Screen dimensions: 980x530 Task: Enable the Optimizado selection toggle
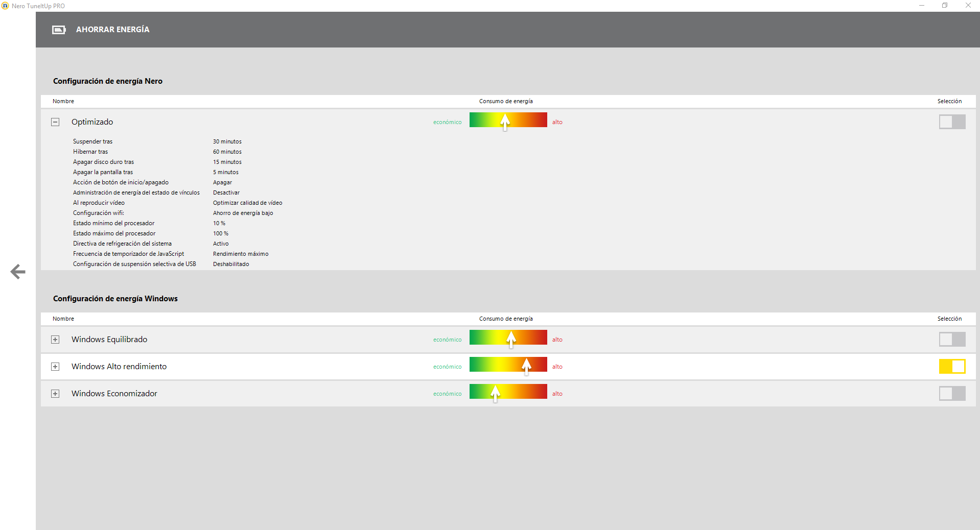(x=952, y=122)
